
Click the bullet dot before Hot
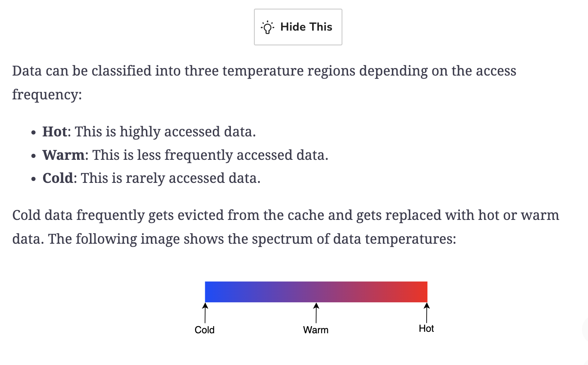[x=34, y=133]
